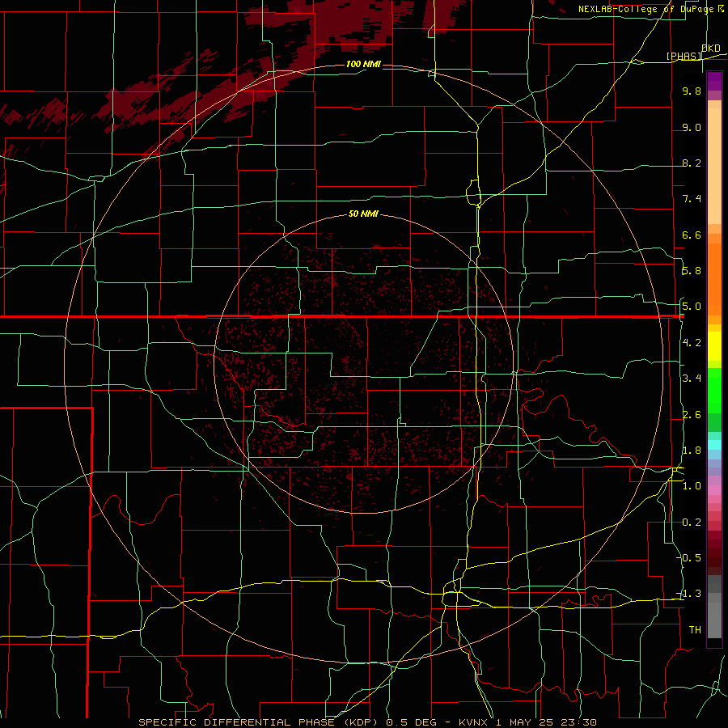Click the 50 NMI range ring label
The width and height of the screenshot is (728, 728).
click(363, 214)
